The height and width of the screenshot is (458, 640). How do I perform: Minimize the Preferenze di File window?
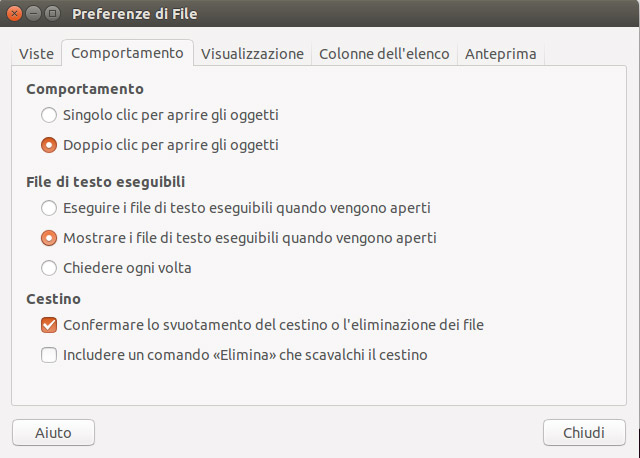35,14
